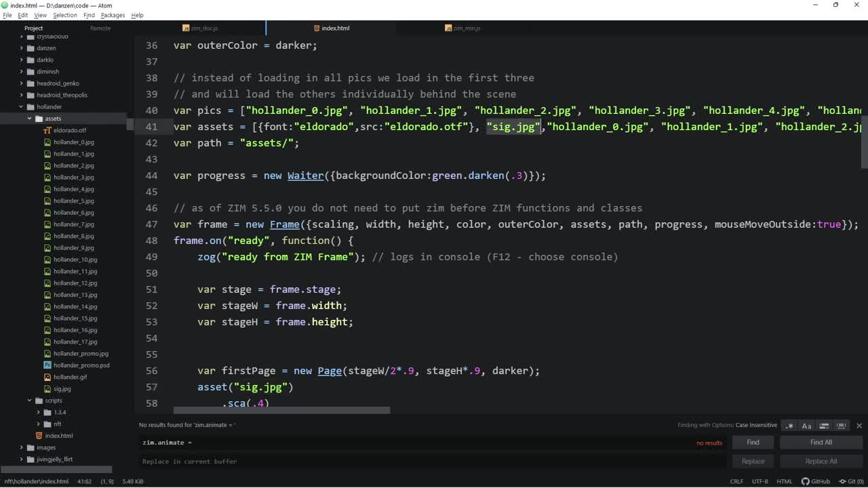Viewport: 868px width, 488px height.
Task: Click the hollander_4.jpg image icon
Action: 47,189
